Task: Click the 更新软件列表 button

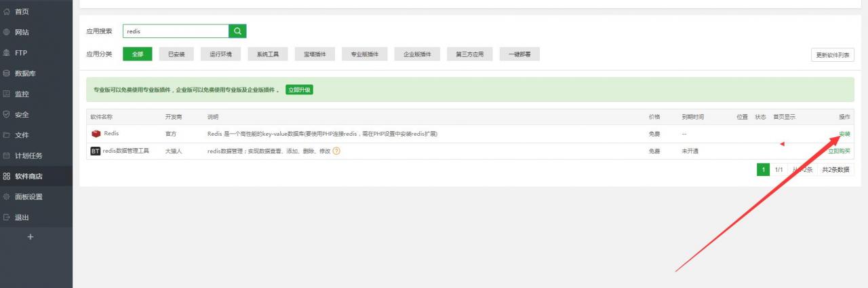Action: 833,55
